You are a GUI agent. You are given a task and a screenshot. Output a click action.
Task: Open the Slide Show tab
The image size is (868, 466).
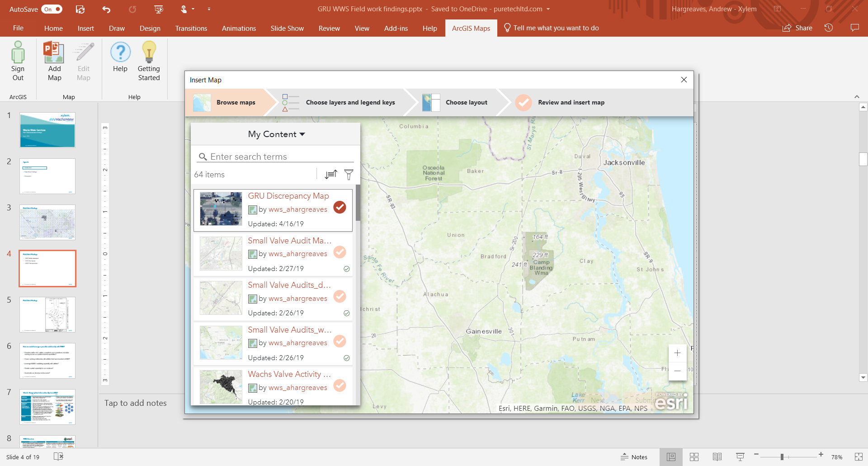click(287, 28)
